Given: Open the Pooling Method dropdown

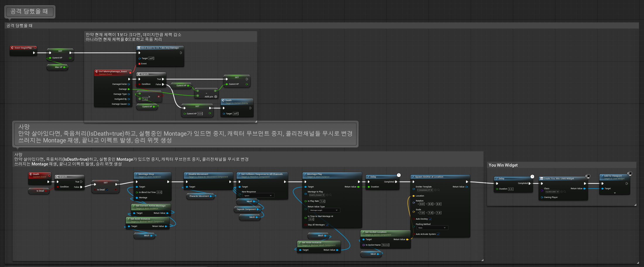Looking at the screenshot, I should 432,228.
